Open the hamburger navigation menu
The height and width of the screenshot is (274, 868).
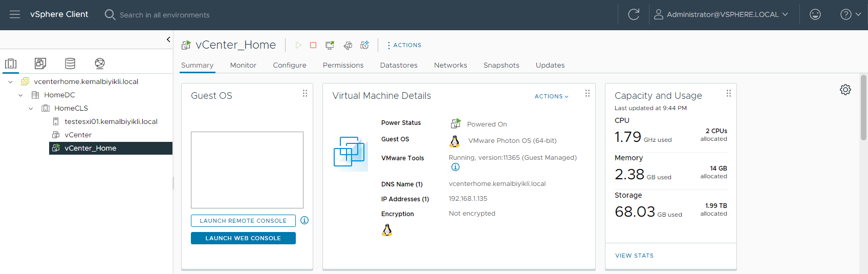[15, 14]
